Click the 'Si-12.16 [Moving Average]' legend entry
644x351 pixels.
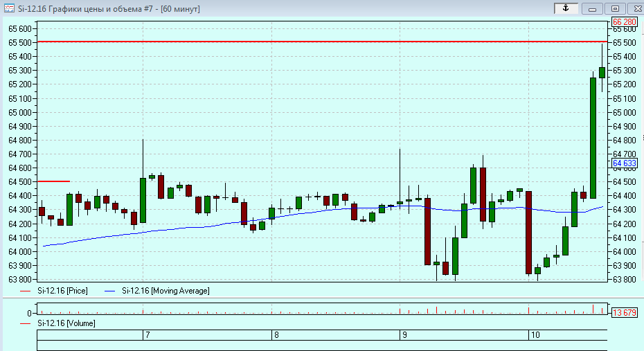166,291
